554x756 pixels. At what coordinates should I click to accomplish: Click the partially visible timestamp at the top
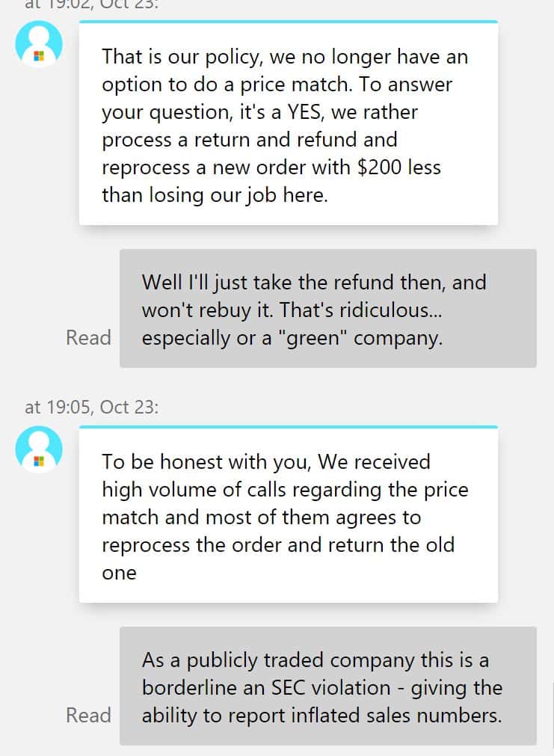point(92,4)
